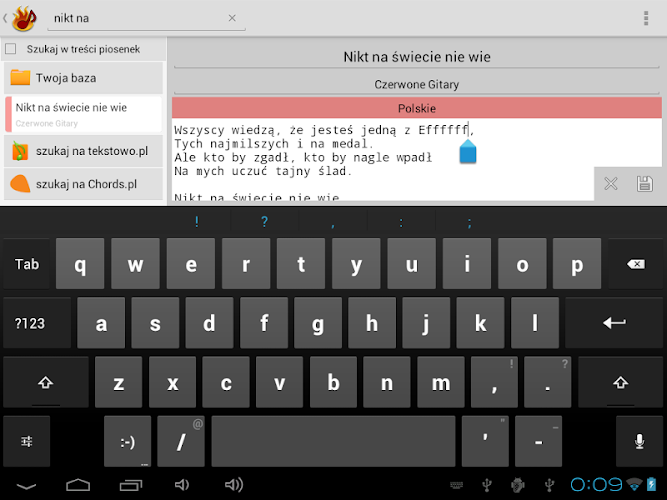
Task: Tap the slash key
Action: click(181, 441)
